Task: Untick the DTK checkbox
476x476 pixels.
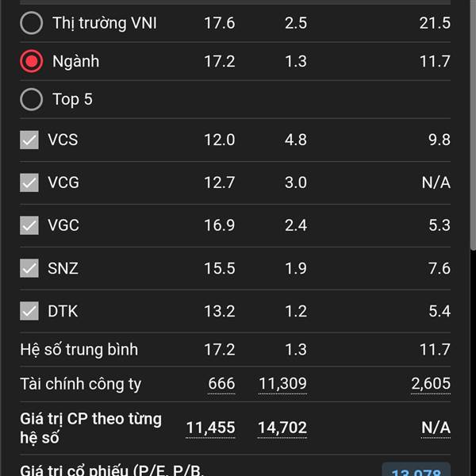Action: [x=29, y=311]
